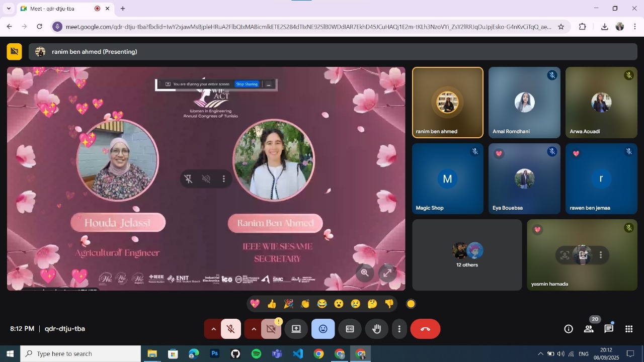Open the participants list icon
The height and width of the screenshot is (362, 644).
(x=588, y=329)
